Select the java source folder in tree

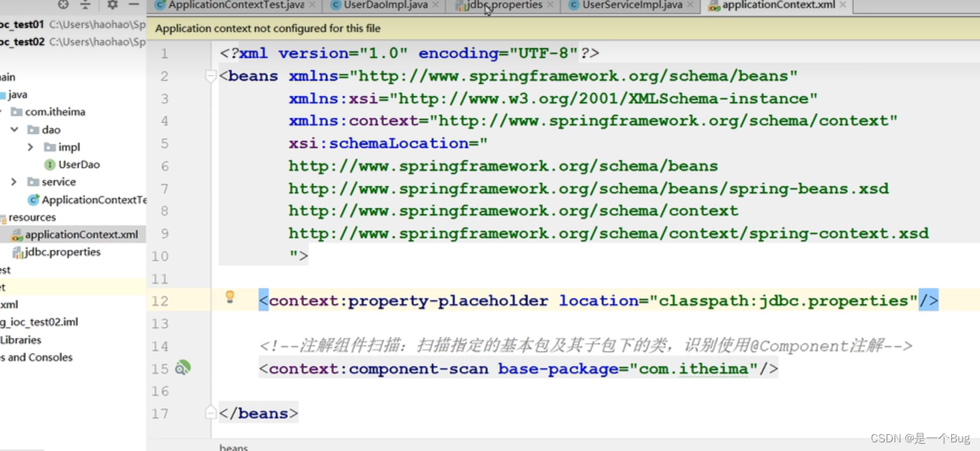(13, 95)
